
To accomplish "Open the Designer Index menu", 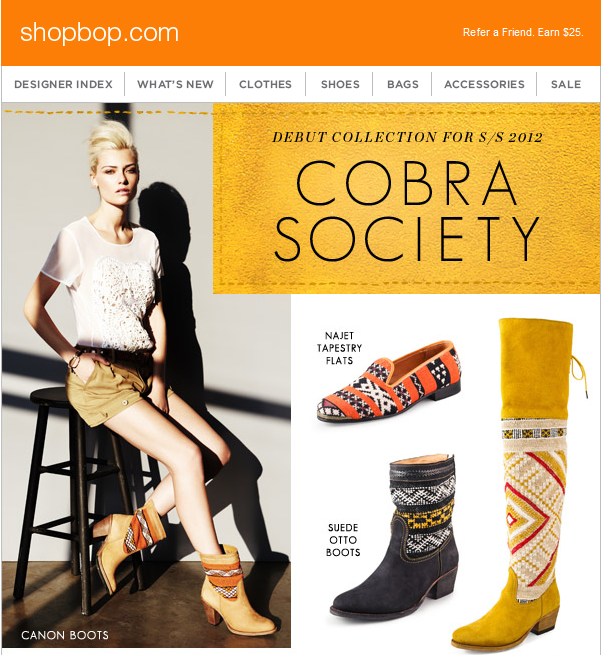I will point(63,84).
